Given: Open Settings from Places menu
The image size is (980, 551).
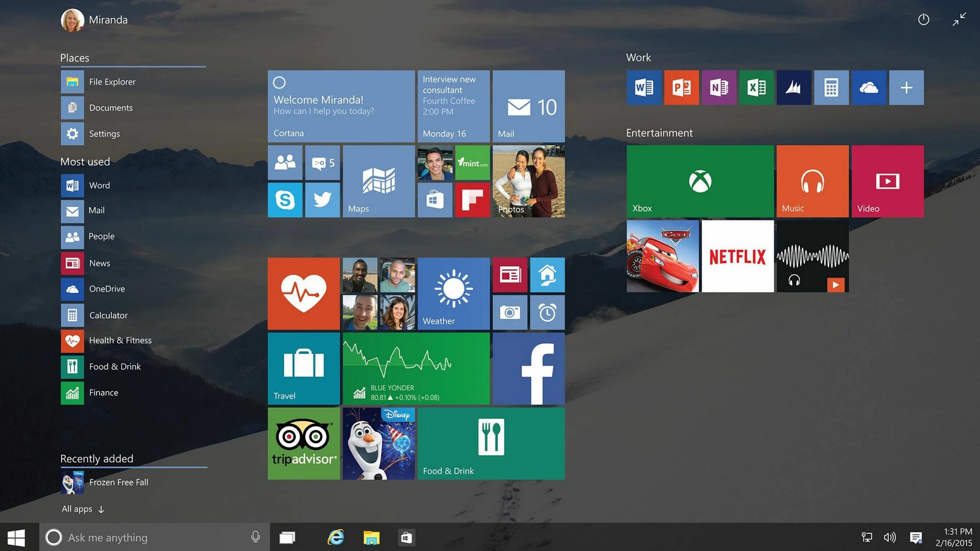Looking at the screenshot, I should [104, 133].
